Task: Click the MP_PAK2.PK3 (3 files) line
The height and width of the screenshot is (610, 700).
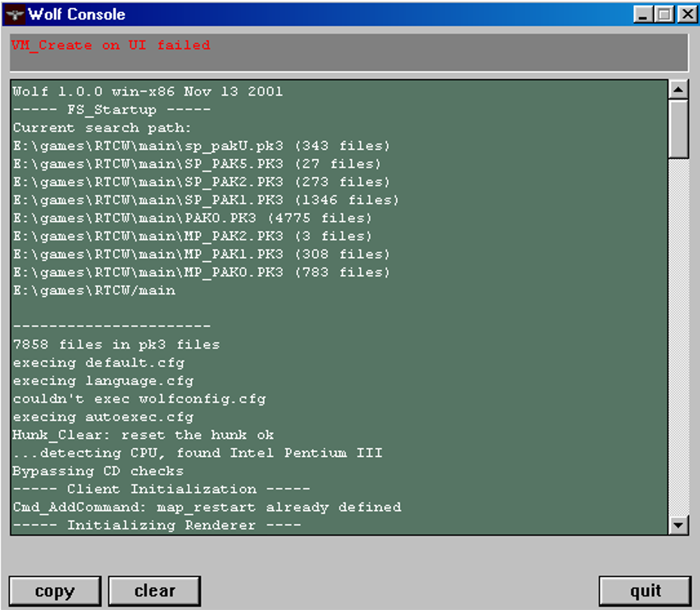Action: [x=192, y=236]
